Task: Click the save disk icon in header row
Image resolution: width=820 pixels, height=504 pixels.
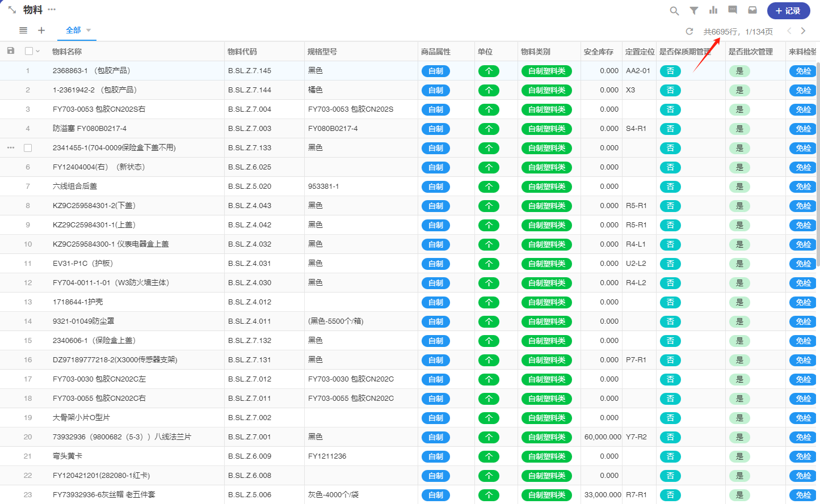Action: point(11,51)
